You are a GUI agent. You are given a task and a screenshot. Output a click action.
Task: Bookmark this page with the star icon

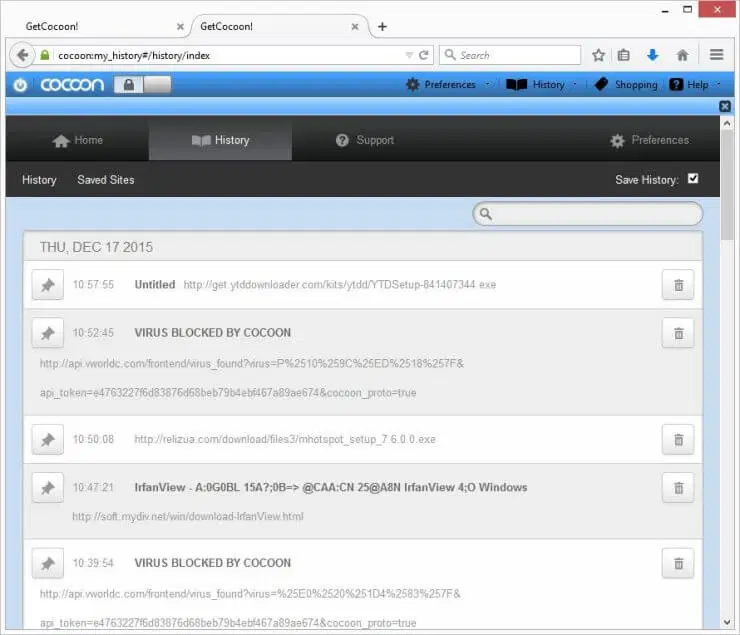point(598,55)
